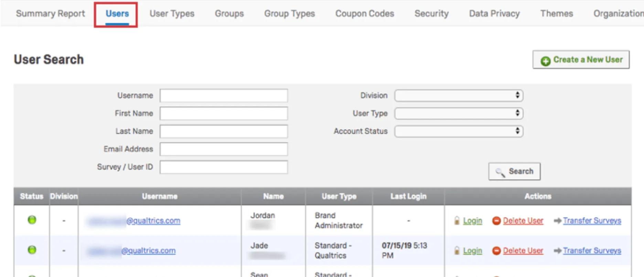Switch to the User Types tab
Image resolution: width=644 pixels, height=277 pixels.
pos(172,13)
